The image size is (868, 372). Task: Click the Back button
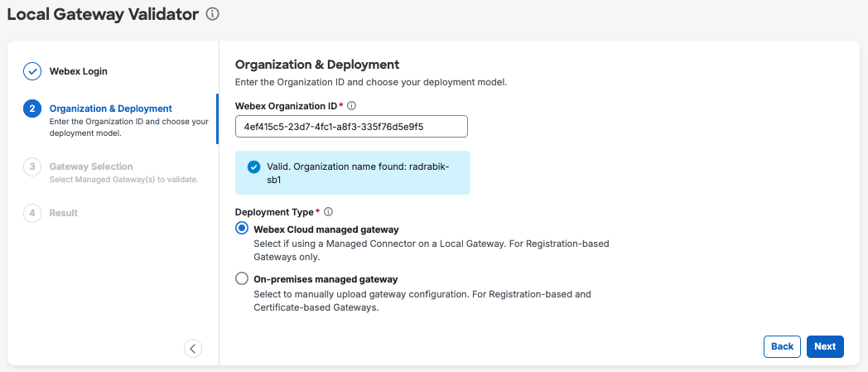click(782, 346)
